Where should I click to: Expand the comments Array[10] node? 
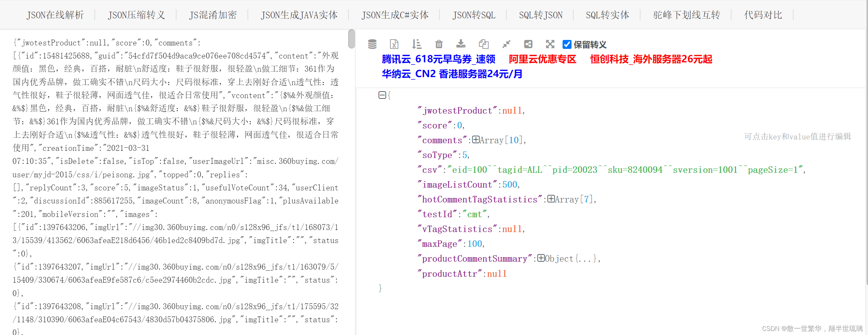pyautogui.click(x=476, y=139)
